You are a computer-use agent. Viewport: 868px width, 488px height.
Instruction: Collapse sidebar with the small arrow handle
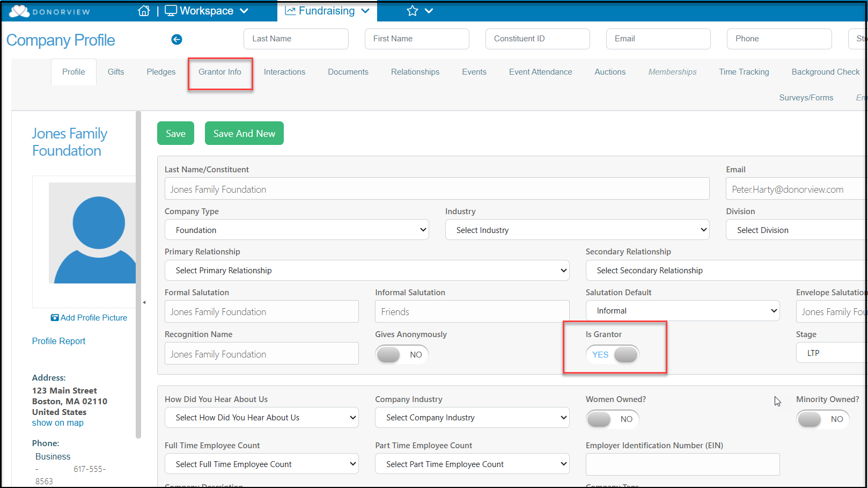(144, 302)
